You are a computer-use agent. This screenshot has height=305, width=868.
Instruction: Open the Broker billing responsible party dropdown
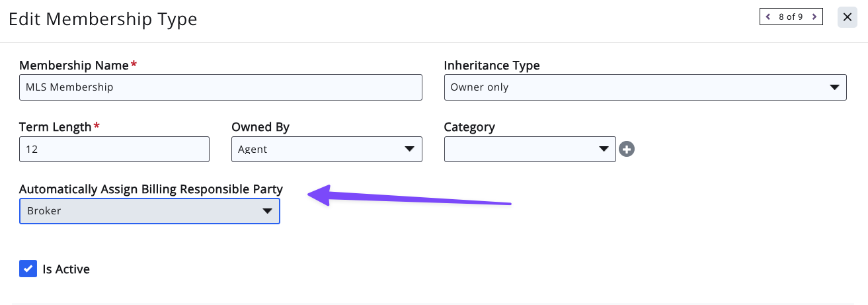pos(149,211)
